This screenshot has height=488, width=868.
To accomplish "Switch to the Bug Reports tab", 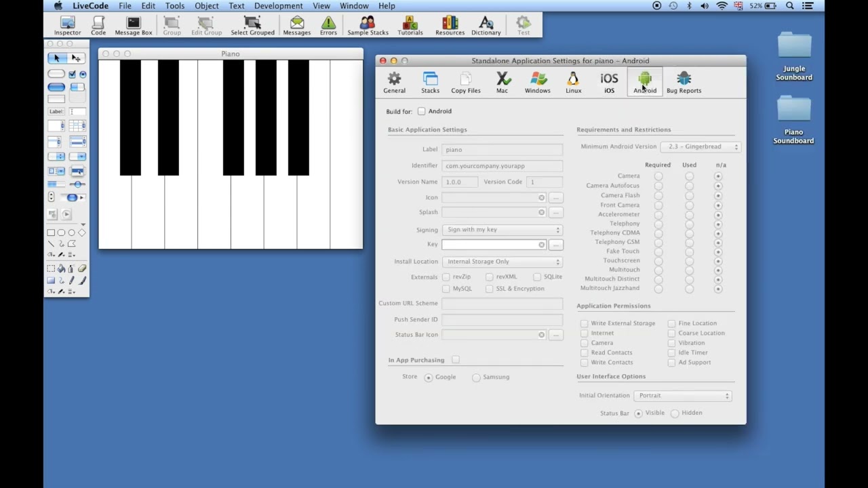I will pos(684,83).
